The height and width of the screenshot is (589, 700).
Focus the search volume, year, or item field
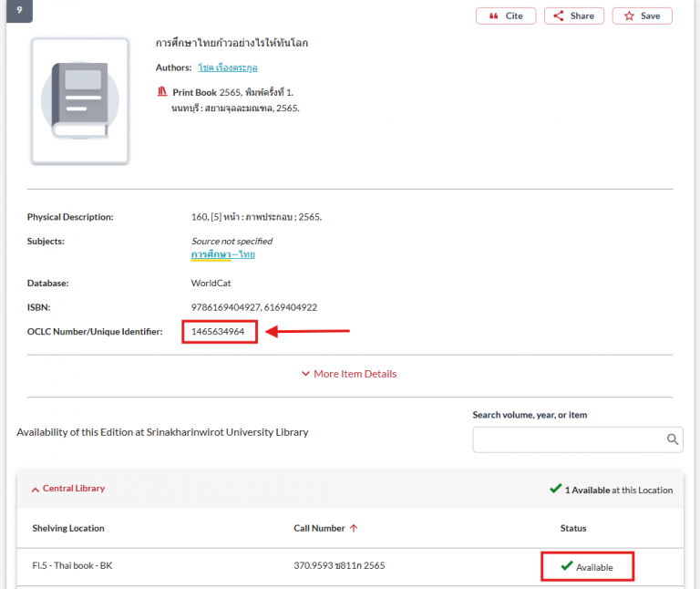569,439
